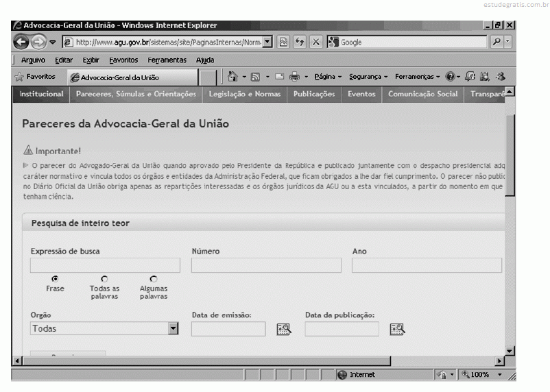Click the Protected Mode status bar icon

click(x=442, y=374)
